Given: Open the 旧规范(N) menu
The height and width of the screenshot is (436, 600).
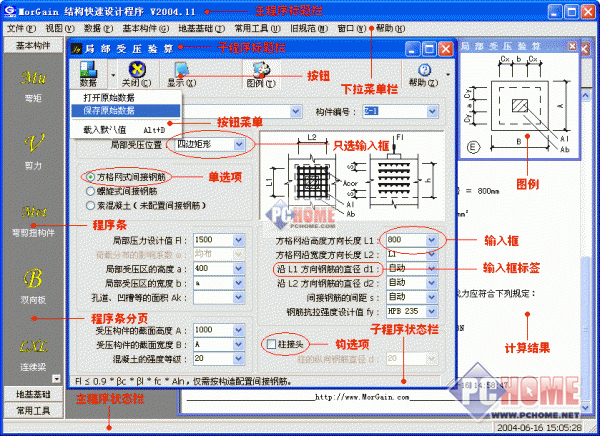Looking at the screenshot, I should 309,28.
